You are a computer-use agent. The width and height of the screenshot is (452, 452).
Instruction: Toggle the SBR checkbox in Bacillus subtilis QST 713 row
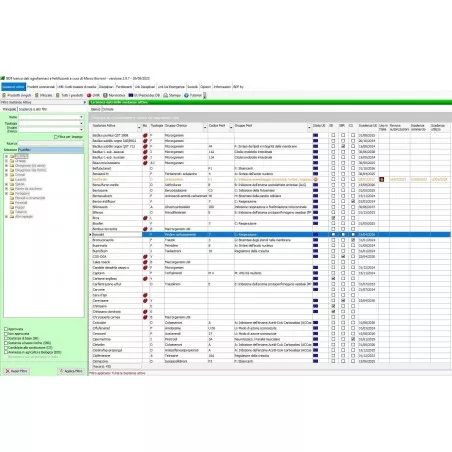[x=343, y=146]
